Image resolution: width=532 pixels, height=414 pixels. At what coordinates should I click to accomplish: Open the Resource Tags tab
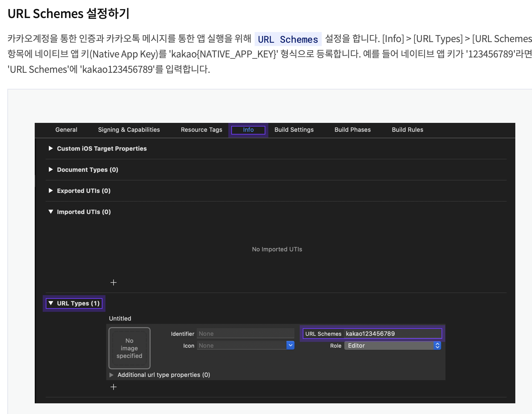coord(201,130)
